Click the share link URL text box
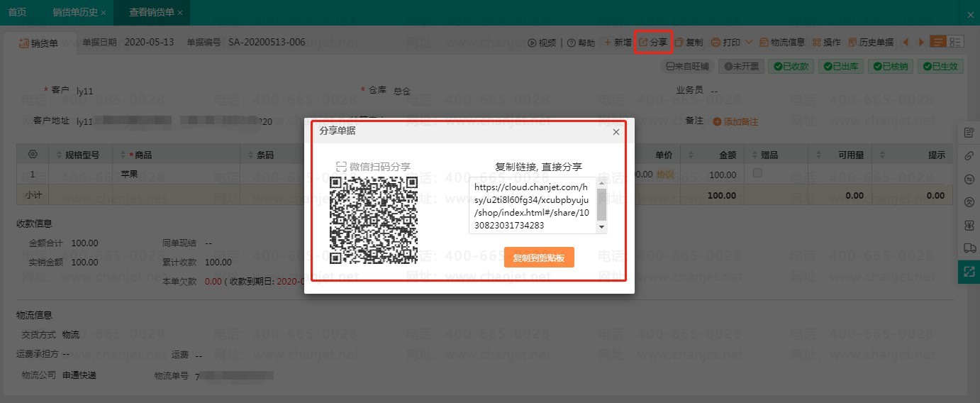This screenshot has height=403, width=980. [x=532, y=206]
